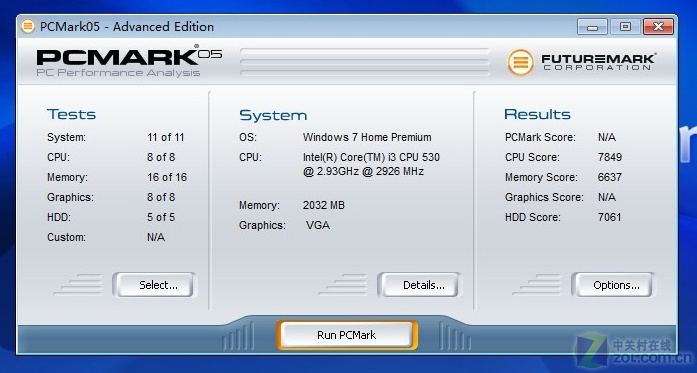This screenshot has height=373, width=697.
Task: Maximize the PCMark05 window
Action: (625, 27)
